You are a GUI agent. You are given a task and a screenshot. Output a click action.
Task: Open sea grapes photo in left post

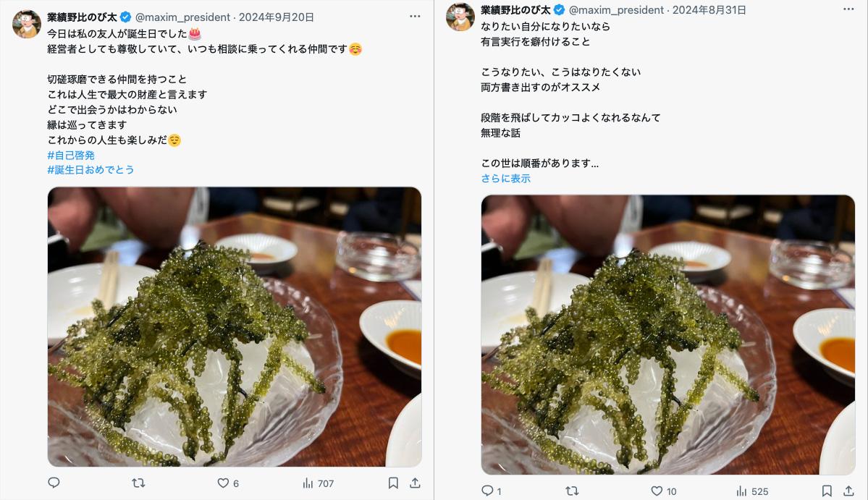point(234,327)
